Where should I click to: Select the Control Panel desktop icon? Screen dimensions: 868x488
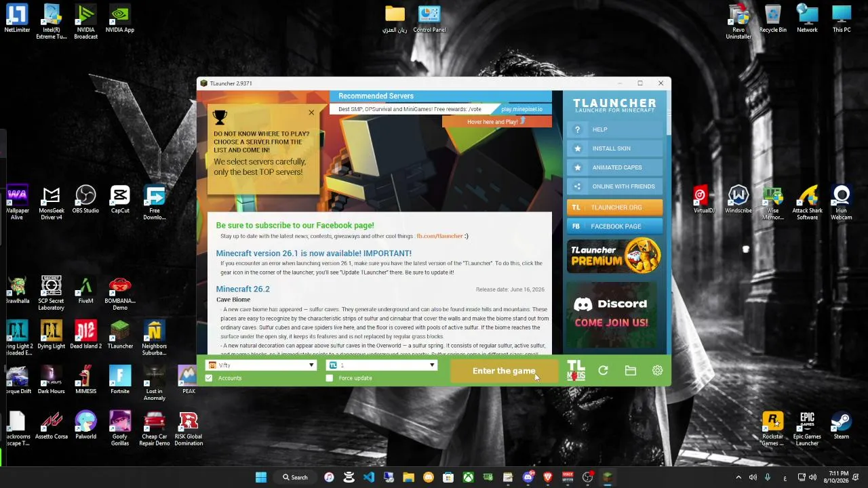coord(429,19)
